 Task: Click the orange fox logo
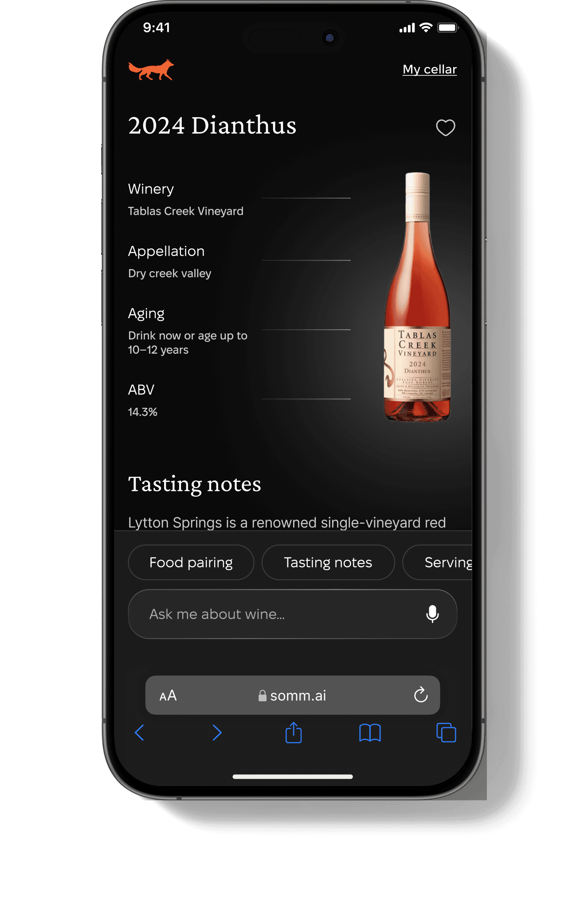(x=151, y=70)
